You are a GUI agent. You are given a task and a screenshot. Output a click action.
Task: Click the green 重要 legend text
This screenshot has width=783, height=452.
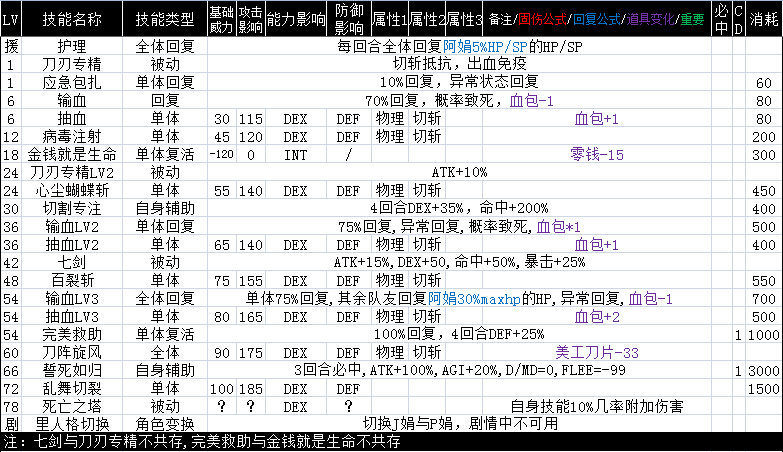692,19
